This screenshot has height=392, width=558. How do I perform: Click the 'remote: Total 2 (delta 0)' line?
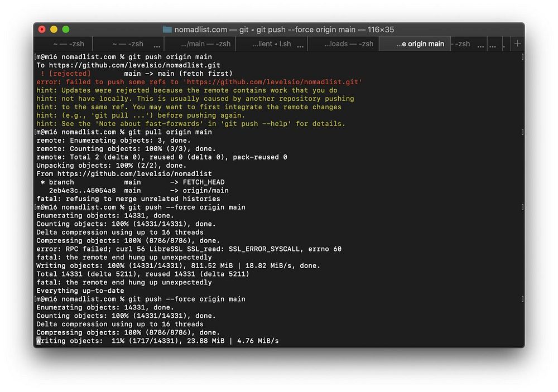[x=162, y=157]
